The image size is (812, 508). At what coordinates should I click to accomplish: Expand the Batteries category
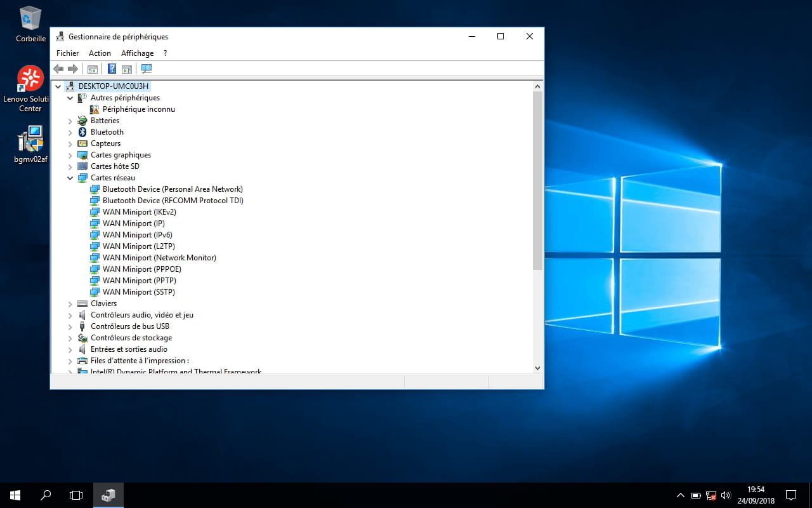[x=70, y=121]
